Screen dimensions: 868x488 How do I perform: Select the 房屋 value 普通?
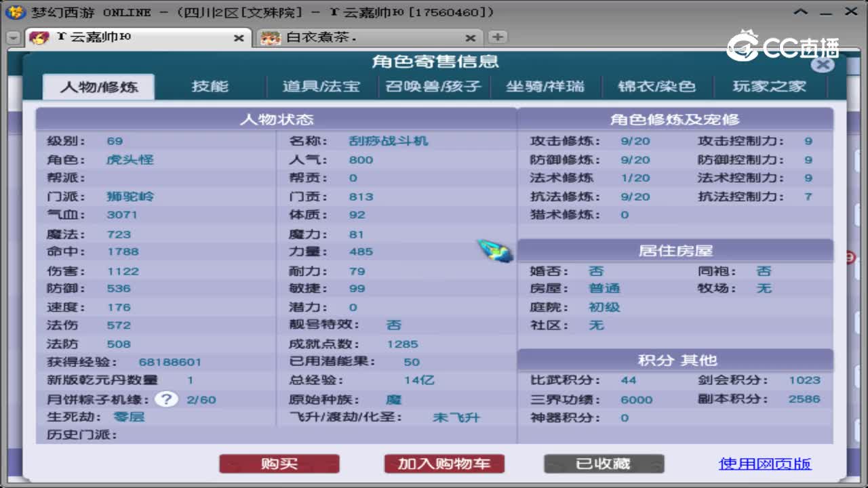click(x=604, y=288)
